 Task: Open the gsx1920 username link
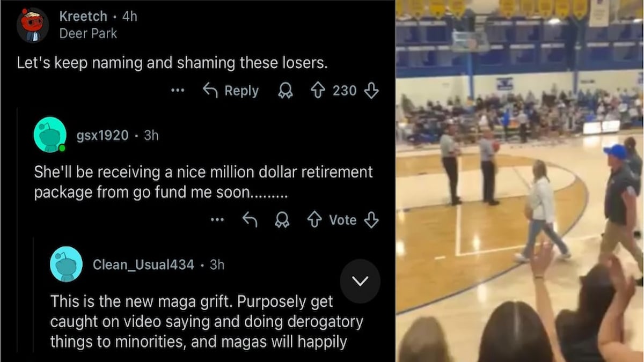(x=103, y=136)
